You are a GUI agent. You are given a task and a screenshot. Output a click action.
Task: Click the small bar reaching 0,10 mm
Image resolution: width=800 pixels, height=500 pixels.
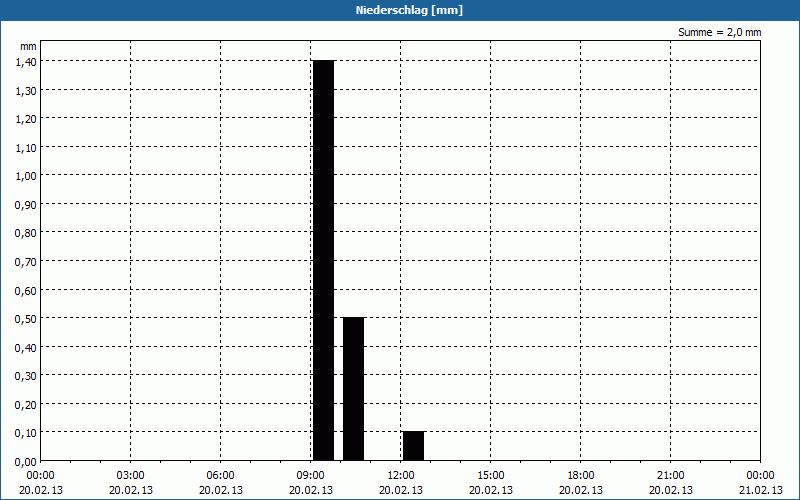tap(414, 446)
